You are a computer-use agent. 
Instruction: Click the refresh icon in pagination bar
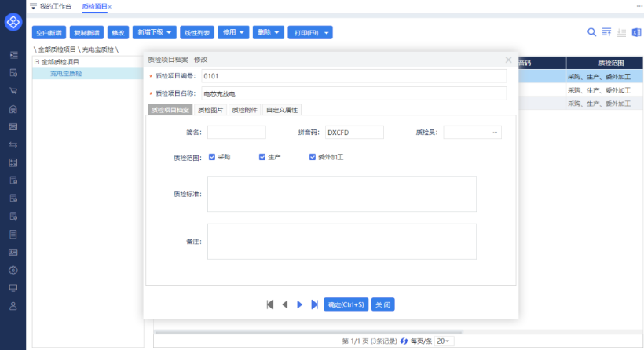tap(404, 341)
